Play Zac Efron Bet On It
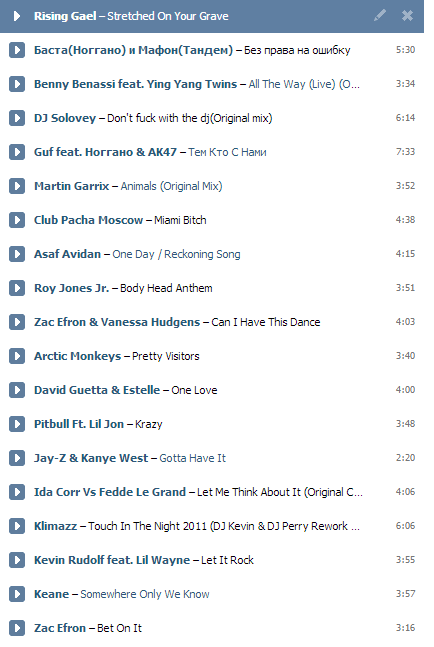Viewport: 434px width, 647px height. click(17, 628)
